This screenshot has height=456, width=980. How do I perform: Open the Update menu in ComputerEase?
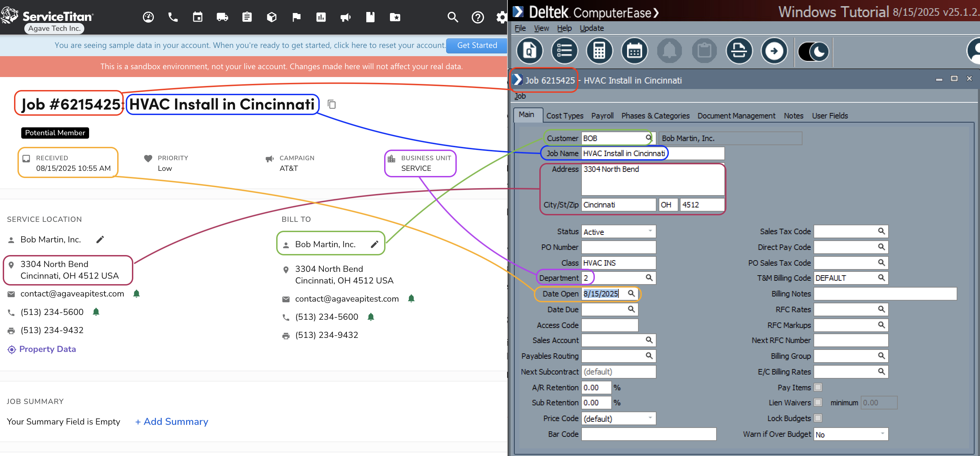[591, 28]
